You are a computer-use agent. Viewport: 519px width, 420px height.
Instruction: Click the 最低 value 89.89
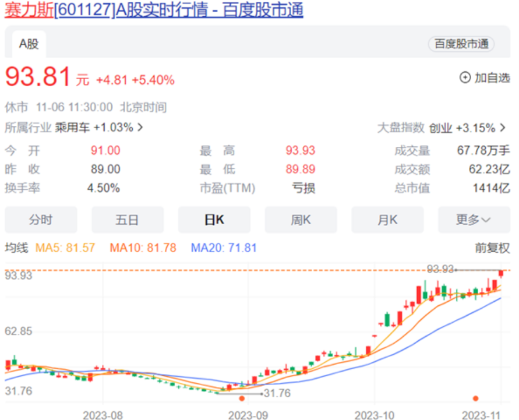click(300, 169)
